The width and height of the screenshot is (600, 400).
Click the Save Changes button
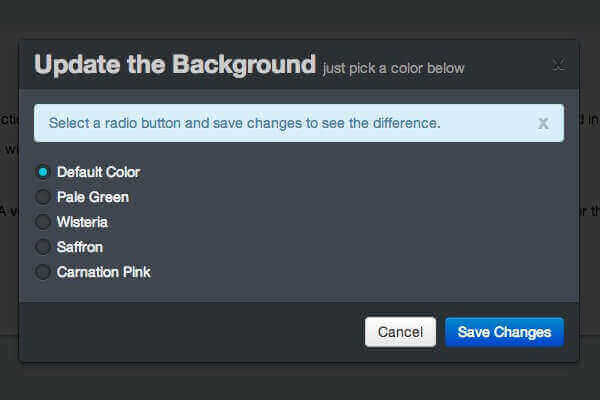[x=504, y=332]
